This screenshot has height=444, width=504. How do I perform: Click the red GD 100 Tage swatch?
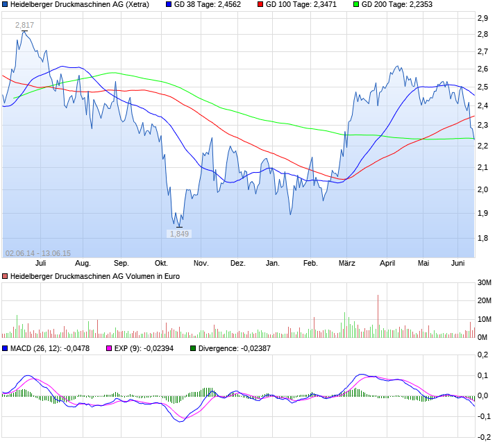pos(260,4)
